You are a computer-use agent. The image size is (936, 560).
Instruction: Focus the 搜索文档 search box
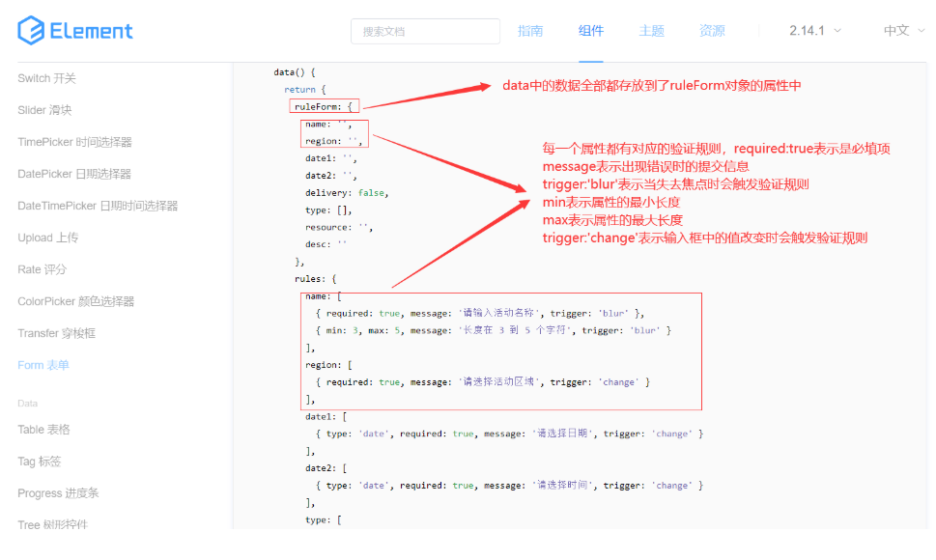coord(425,31)
